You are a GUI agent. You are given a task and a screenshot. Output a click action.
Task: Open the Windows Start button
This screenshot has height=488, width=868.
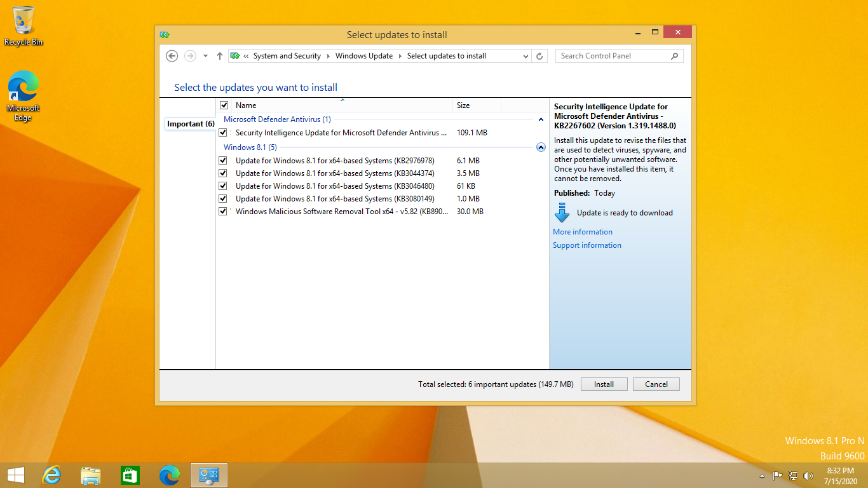point(15,475)
